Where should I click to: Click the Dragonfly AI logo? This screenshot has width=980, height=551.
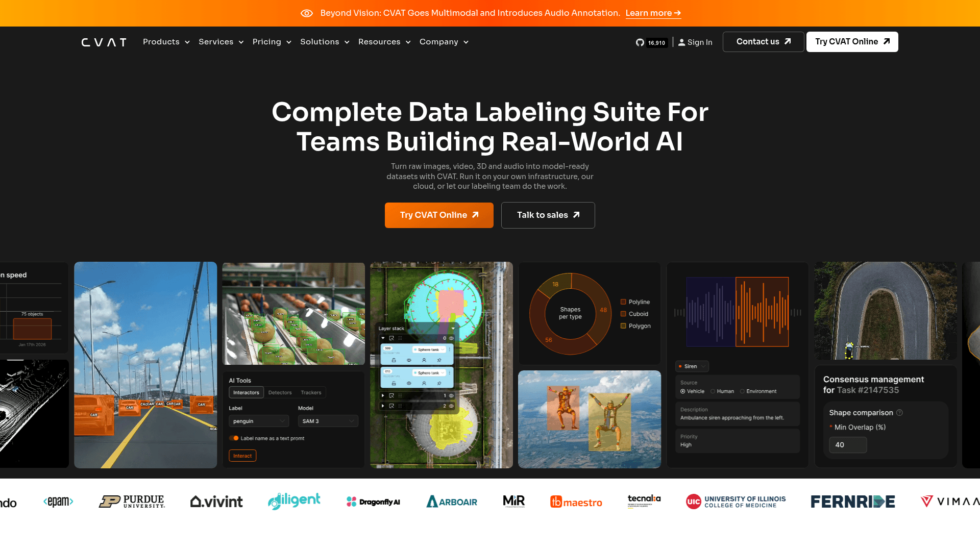click(373, 502)
